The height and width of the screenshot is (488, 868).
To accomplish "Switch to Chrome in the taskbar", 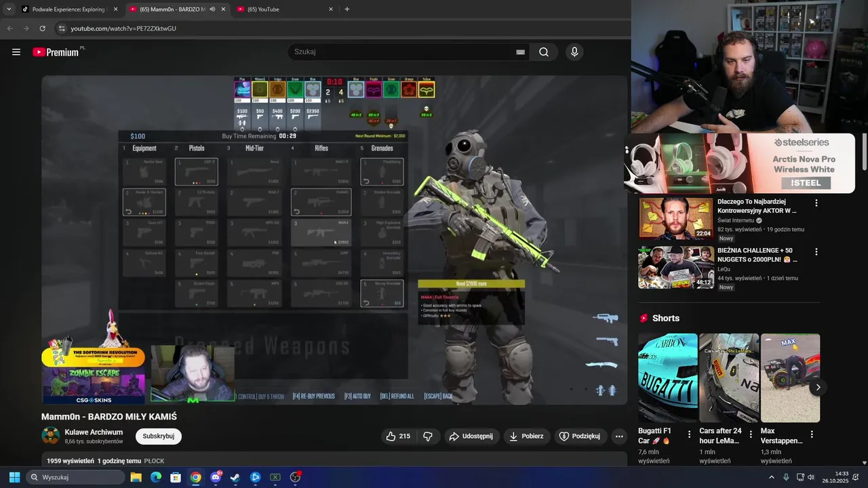I will pos(195,477).
